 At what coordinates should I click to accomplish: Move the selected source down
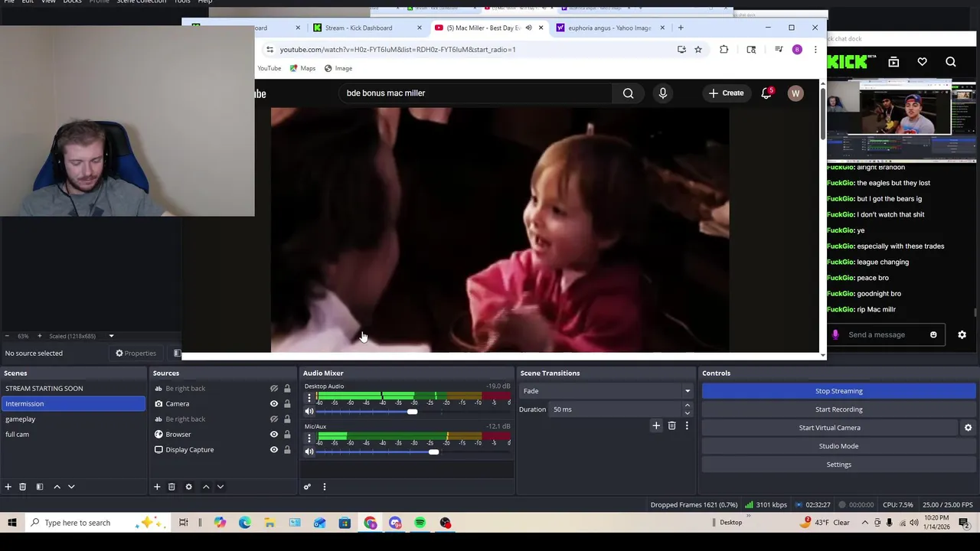click(x=220, y=487)
